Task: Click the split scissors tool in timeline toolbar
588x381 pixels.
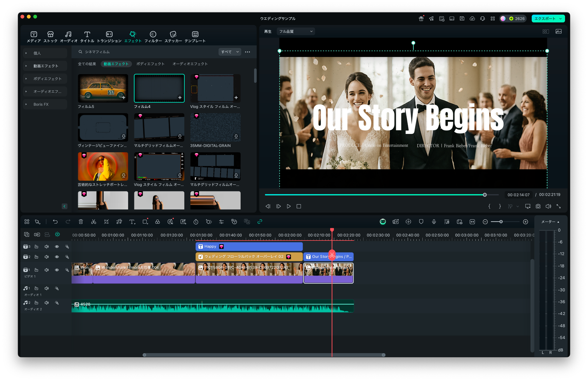Action: coord(94,222)
